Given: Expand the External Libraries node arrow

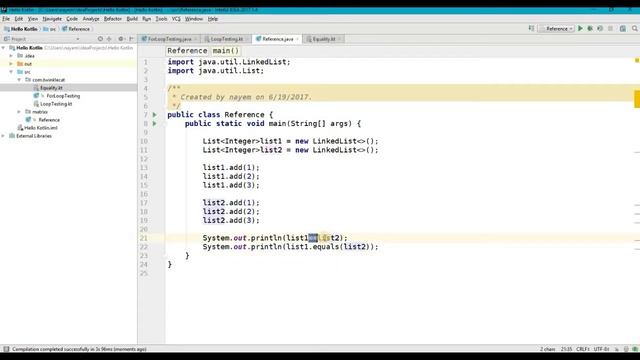Looking at the screenshot, I should click(x=3, y=136).
